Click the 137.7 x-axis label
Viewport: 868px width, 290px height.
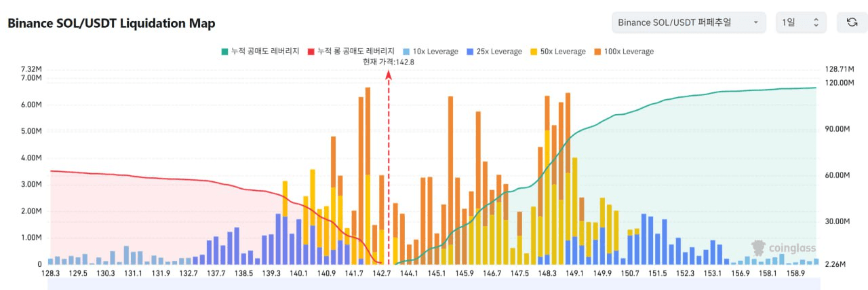point(216,273)
